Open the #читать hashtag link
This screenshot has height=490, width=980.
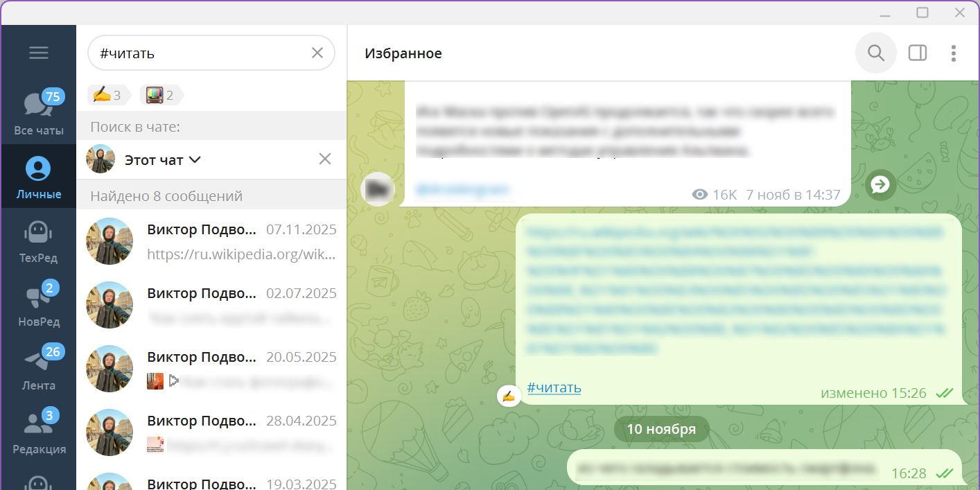click(553, 388)
